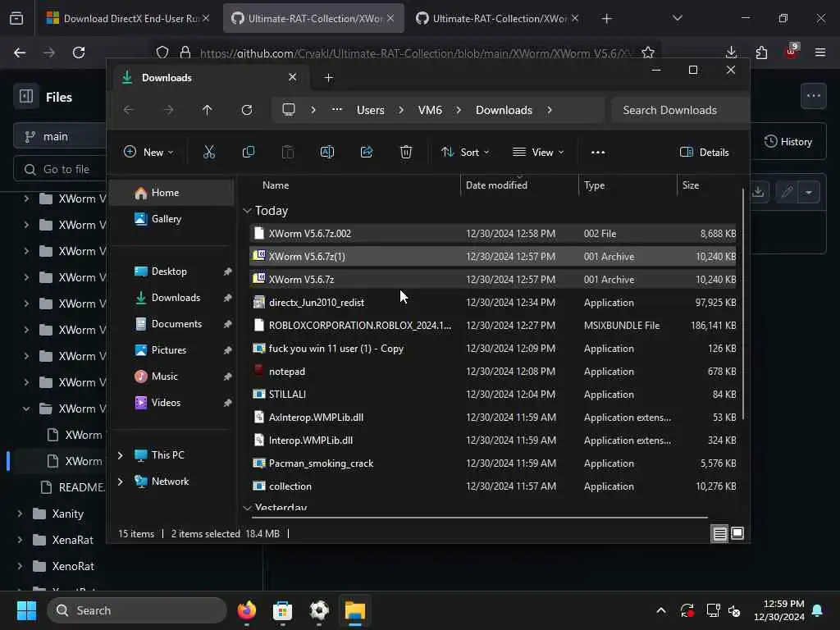Select the notepad application file

coord(493,372)
